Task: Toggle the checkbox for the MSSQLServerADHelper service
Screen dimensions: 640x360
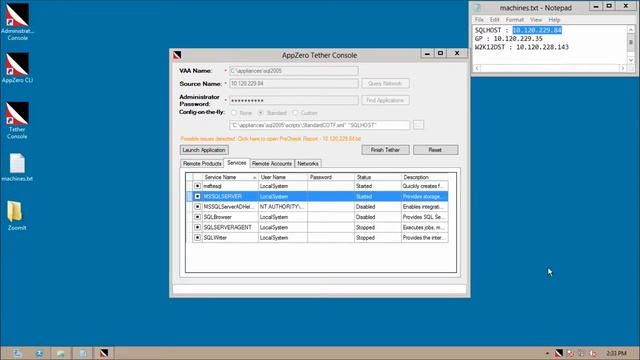Action: pyautogui.click(x=198, y=207)
